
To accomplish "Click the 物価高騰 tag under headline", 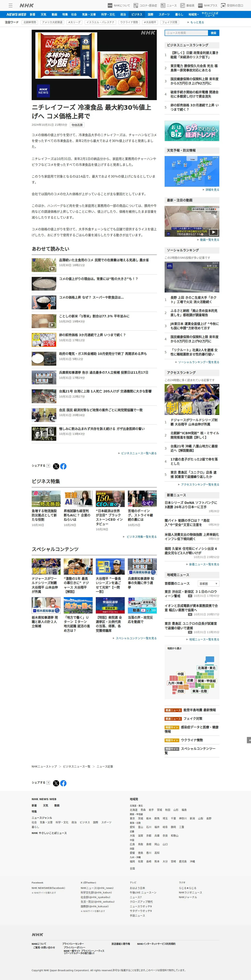I will (x=77, y=125).
